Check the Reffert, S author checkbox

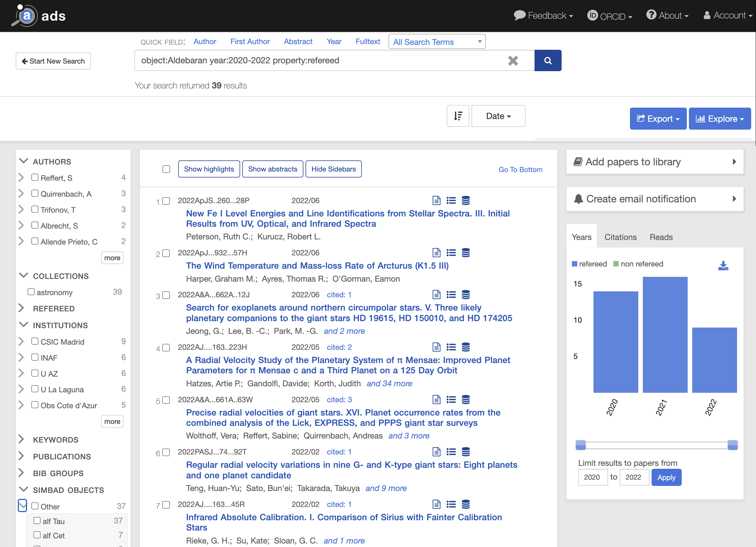[x=35, y=177]
